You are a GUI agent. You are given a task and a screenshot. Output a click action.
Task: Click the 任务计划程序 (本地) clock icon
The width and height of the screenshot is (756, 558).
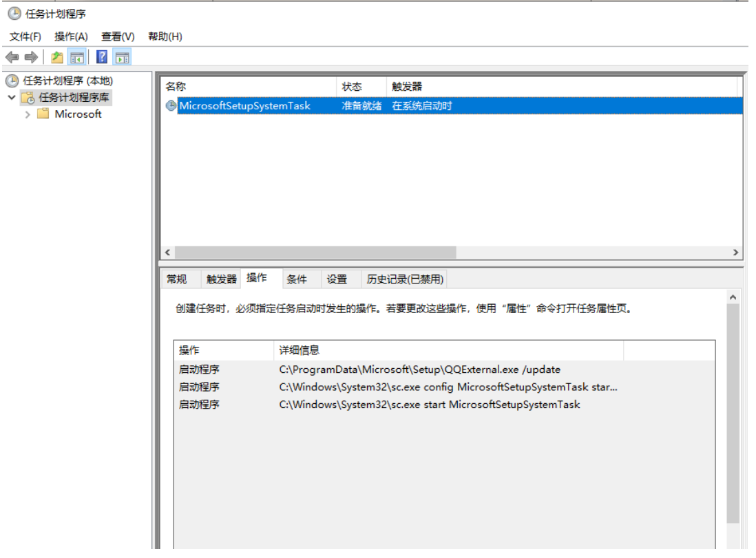click(x=12, y=81)
